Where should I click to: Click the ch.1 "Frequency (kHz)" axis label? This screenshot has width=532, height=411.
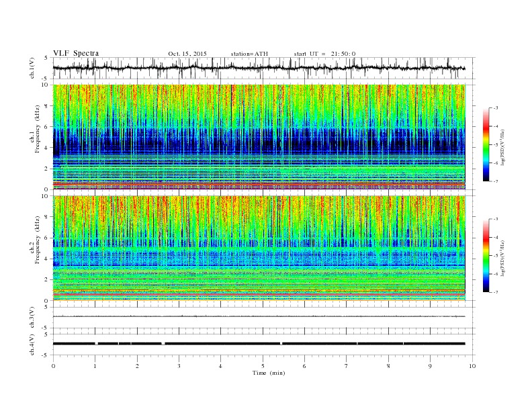tap(38, 129)
